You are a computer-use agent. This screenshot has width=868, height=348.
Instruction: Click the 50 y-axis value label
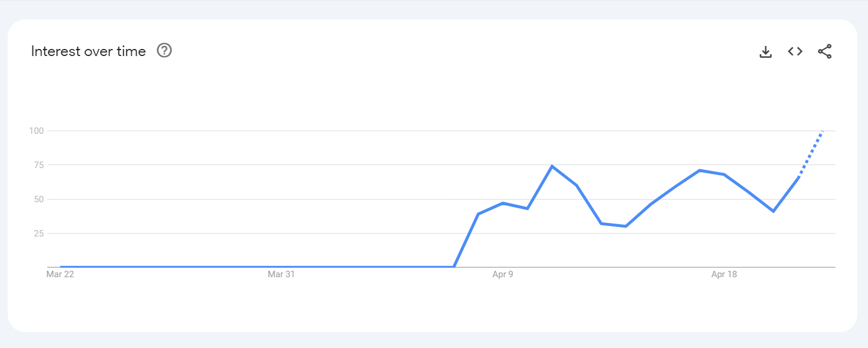click(40, 199)
